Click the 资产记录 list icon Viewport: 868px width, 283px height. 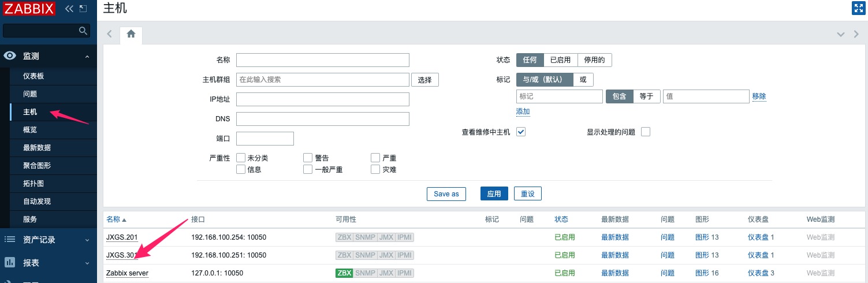10,239
